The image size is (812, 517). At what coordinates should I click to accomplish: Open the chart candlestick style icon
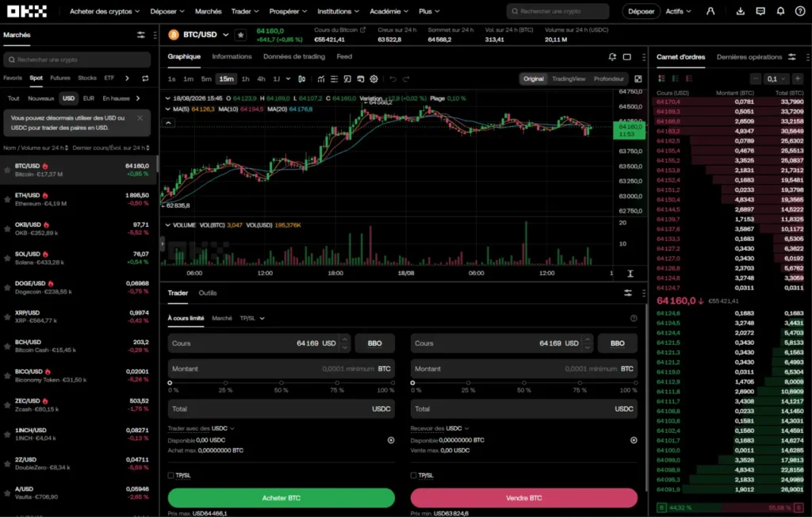301,79
